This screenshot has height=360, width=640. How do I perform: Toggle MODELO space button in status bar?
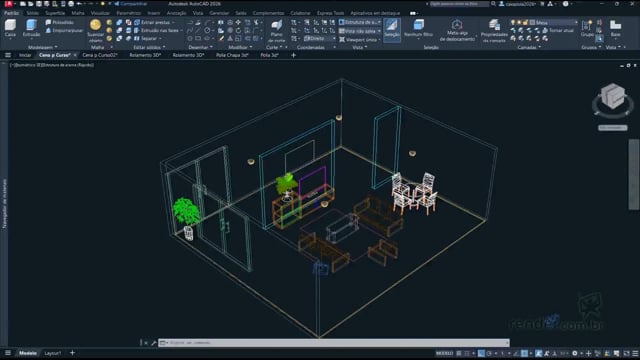(x=444, y=353)
